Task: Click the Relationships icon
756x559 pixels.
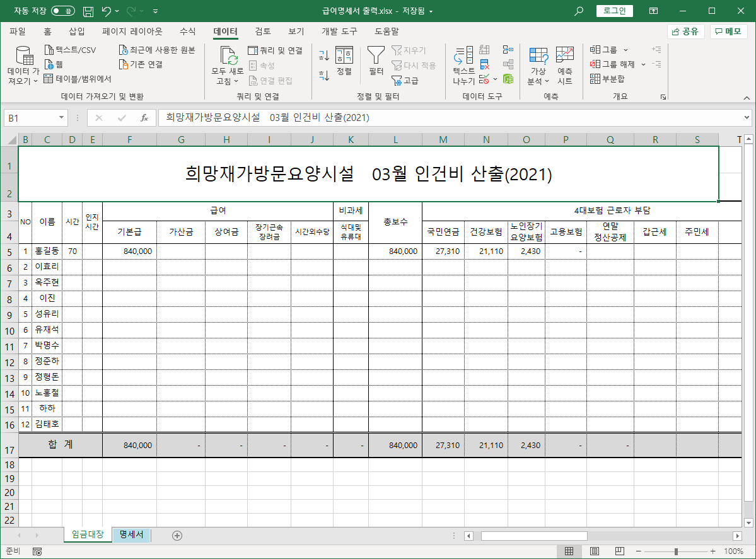Action: coord(508,64)
